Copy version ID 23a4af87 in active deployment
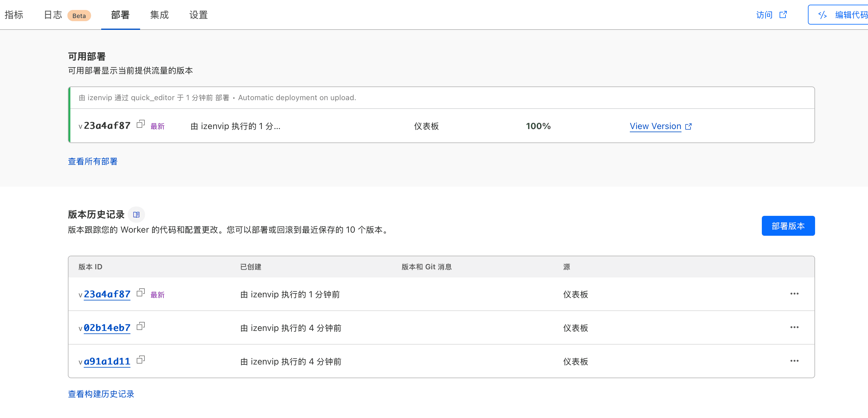The width and height of the screenshot is (868, 418). 140,124
